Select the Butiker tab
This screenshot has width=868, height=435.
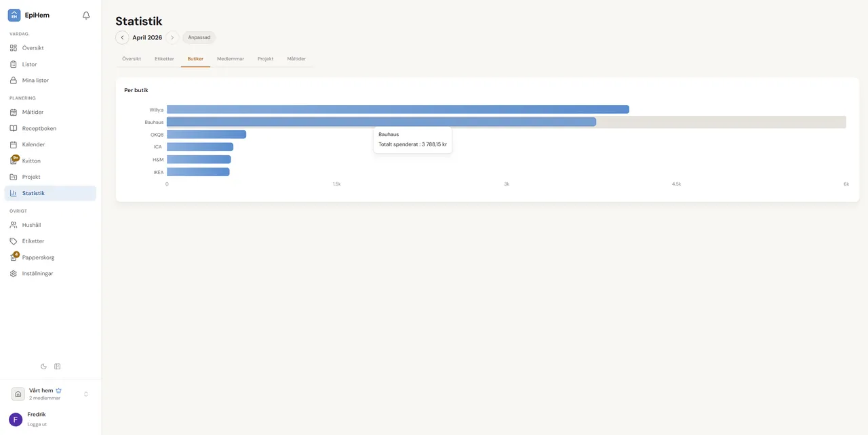coord(195,59)
